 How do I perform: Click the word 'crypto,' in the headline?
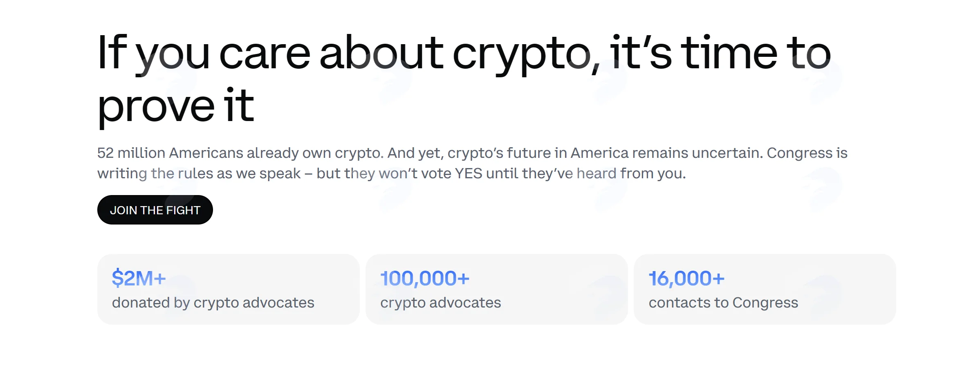526,53
